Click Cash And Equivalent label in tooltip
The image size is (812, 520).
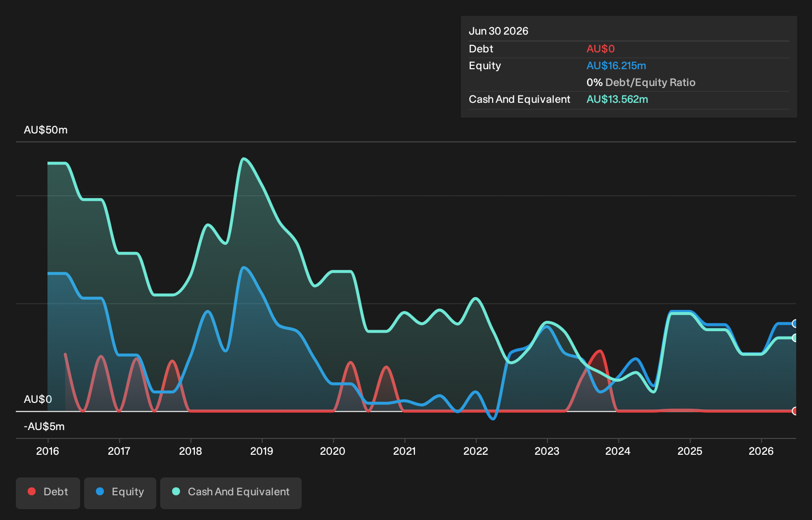point(519,99)
